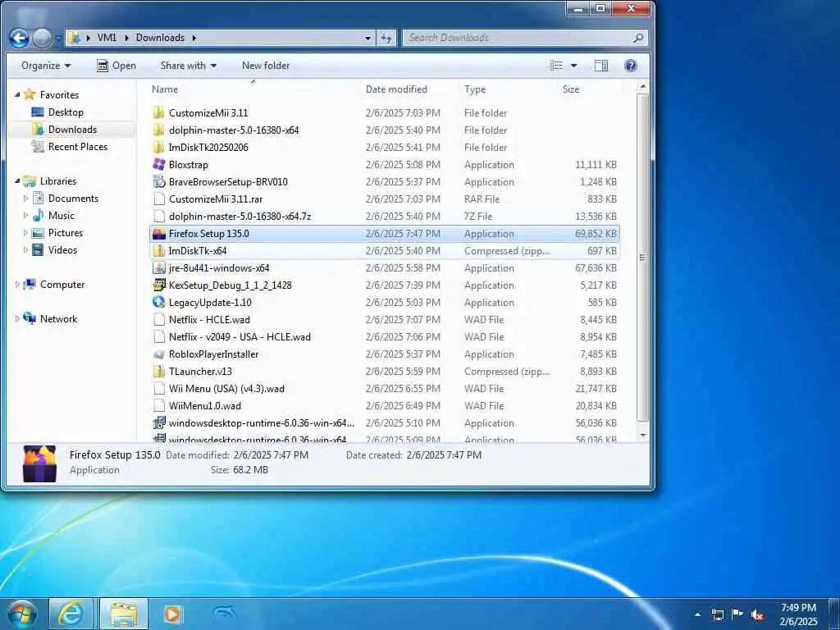This screenshot has width=840, height=630.
Task: Click the scrollbar down arrow
Action: 643,436
